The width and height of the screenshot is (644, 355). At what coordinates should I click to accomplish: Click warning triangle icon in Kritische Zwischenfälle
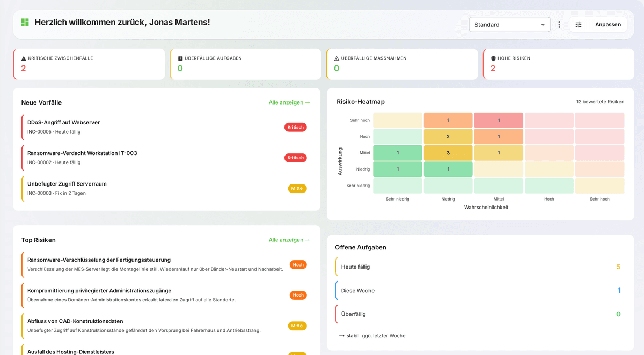coord(24,58)
